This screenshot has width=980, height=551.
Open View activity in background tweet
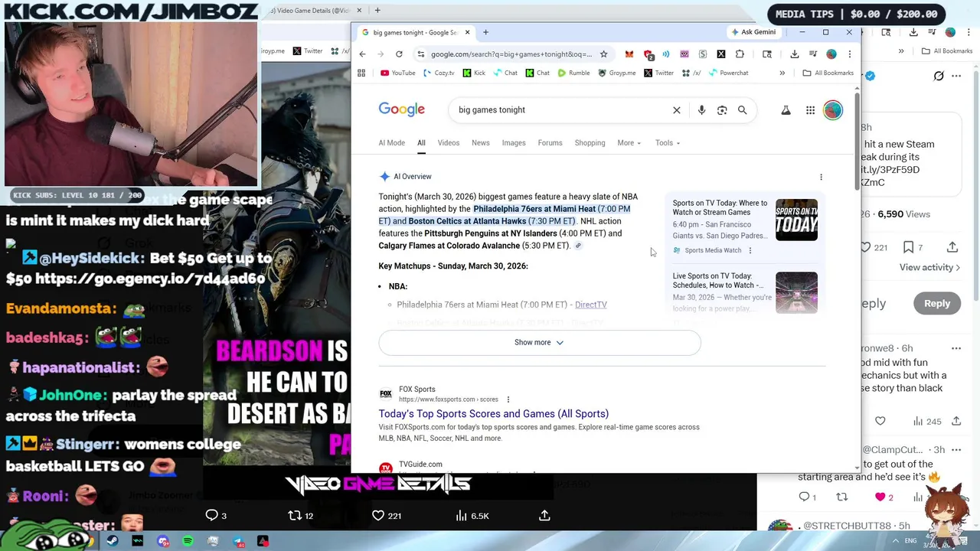point(929,267)
